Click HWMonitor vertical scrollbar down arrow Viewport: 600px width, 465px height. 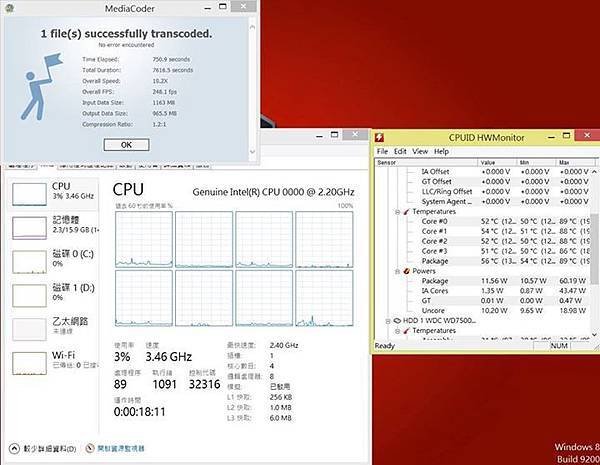click(x=594, y=334)
